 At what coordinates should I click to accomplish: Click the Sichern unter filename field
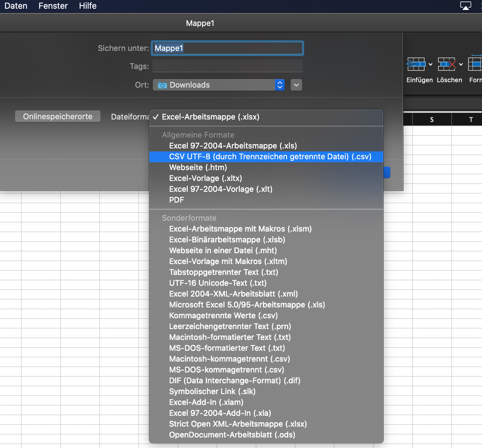point(227,48)
